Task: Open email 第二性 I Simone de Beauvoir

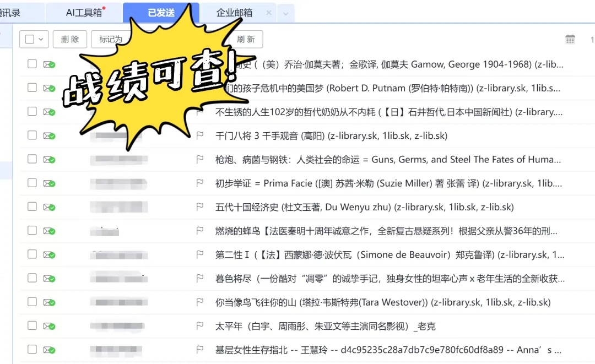Action: tap(390, 255)
